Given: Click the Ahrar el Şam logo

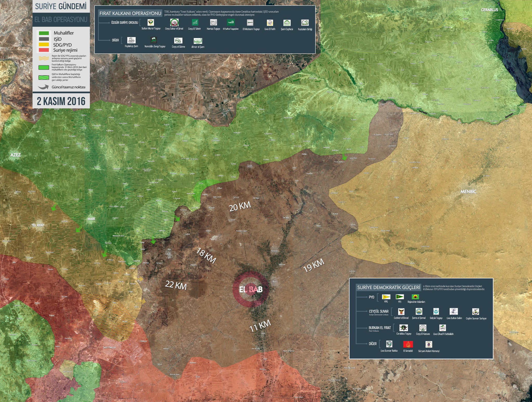Looking at the screenshot, I should coord(198,41).
